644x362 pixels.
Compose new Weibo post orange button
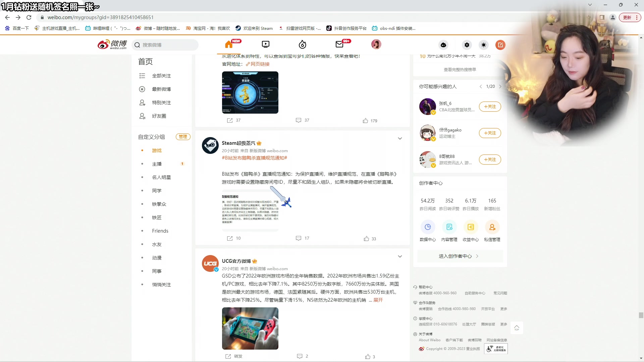[x=500, y=45]
